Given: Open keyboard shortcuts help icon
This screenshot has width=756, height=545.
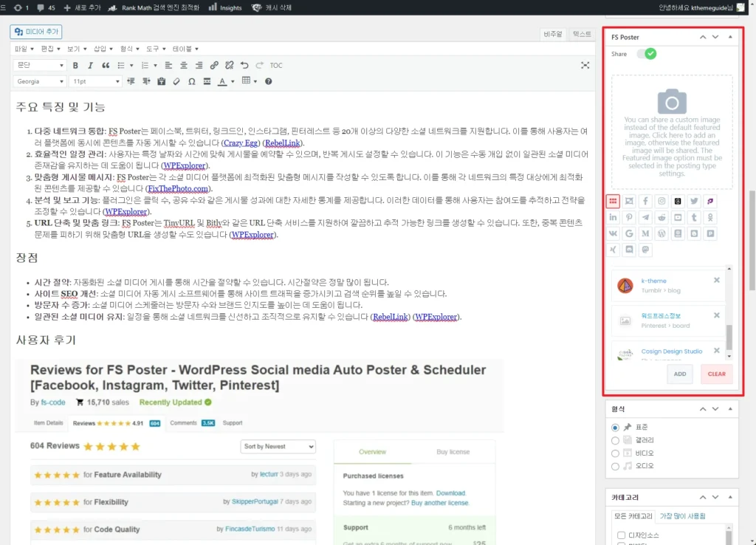Looking at the screenshot, I should pyautogui.click(x=269, y=81).
